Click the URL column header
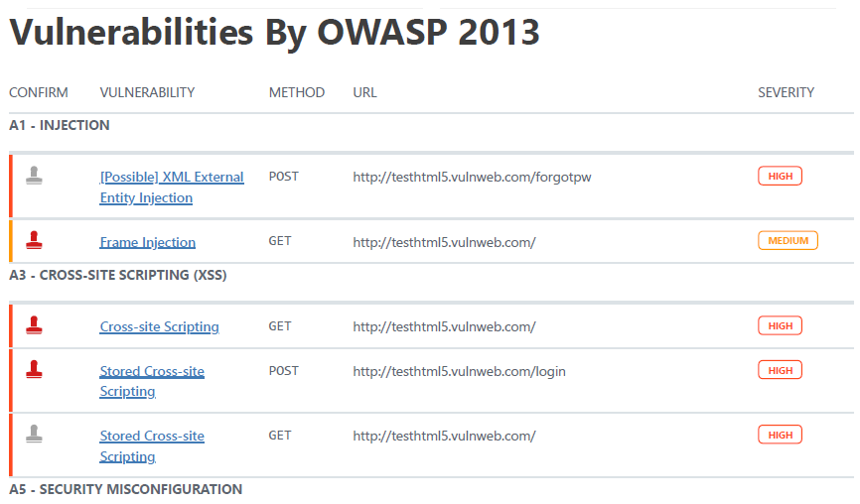Screen dimensions: 860x504 coord(364,92)
